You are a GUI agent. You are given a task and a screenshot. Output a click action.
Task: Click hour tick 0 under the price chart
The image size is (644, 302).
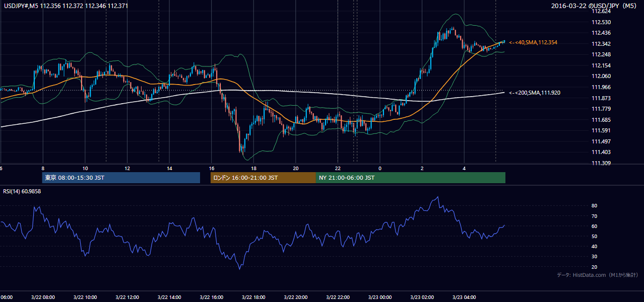tap(380, 169)
